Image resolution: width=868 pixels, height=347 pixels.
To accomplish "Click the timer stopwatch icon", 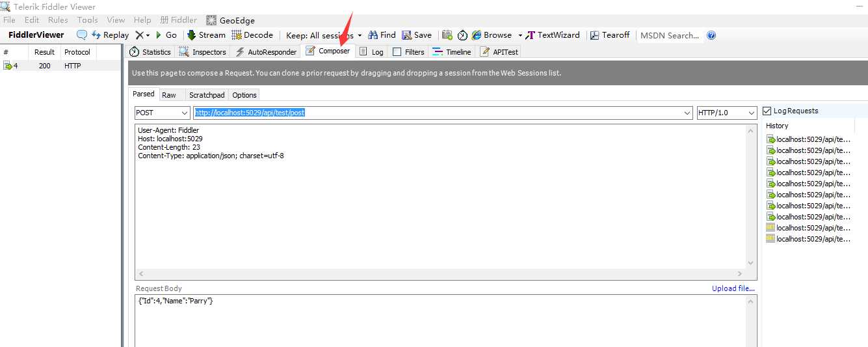I will [462, 35].
